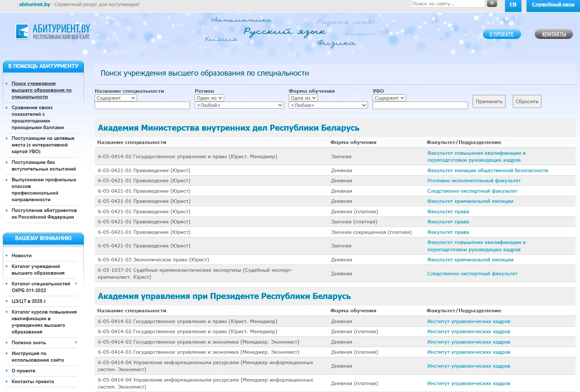
Task: Open the Регион Любой selection list
Action: click(239, 105)
